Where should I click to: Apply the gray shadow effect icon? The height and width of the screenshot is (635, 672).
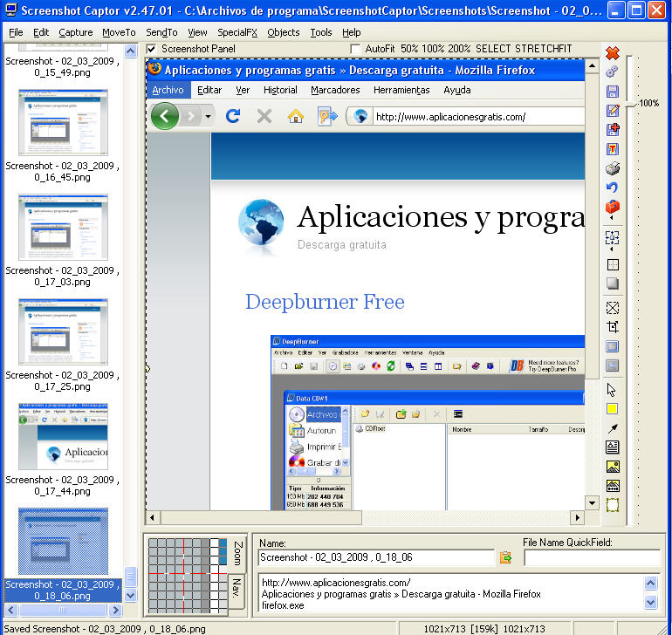point(613,283)
